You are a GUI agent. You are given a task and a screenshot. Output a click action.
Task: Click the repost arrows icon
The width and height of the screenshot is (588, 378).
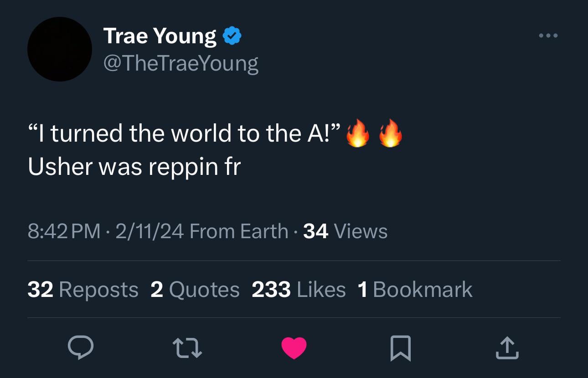(188, 348)
